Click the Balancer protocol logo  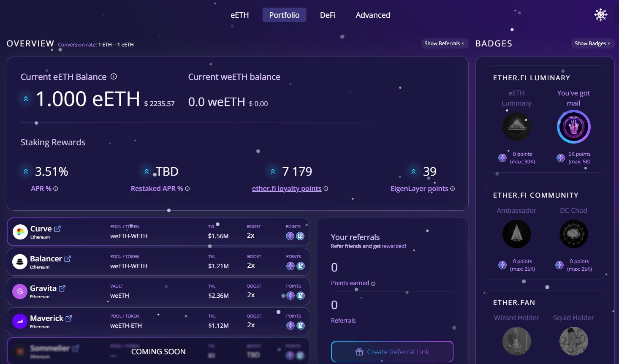20,262
